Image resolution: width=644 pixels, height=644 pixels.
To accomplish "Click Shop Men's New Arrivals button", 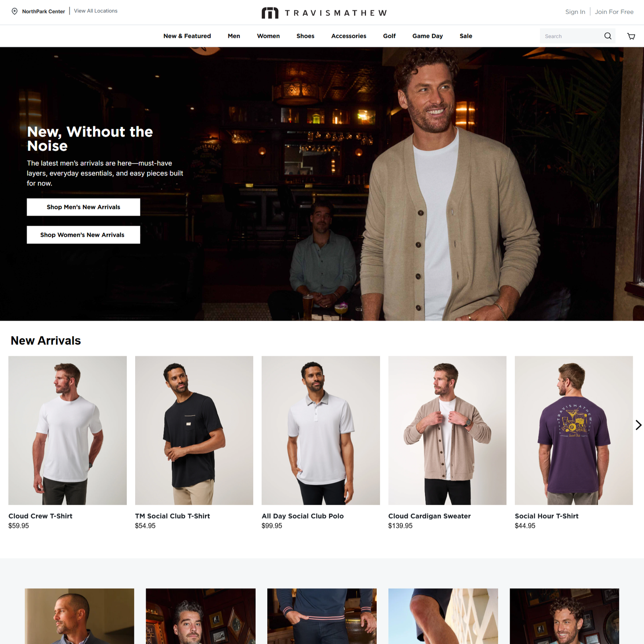I will (83, 207).
